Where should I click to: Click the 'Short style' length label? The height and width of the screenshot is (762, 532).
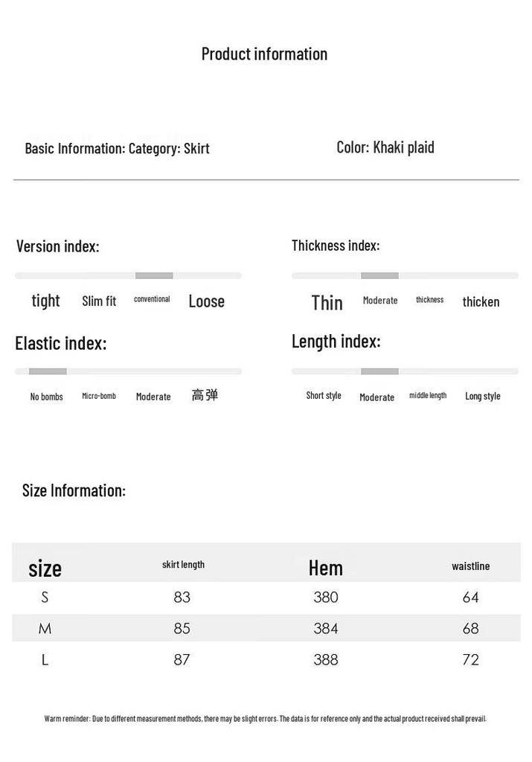324,396
